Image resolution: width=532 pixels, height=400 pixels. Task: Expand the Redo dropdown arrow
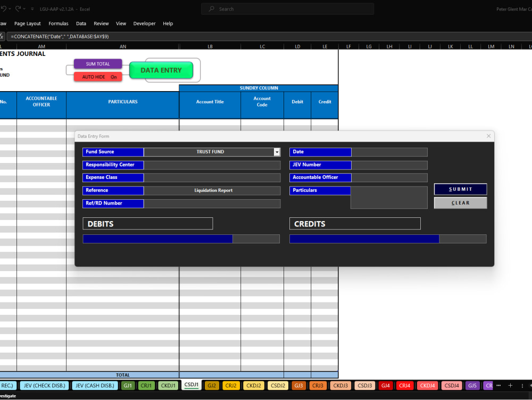tap(23, 9)
